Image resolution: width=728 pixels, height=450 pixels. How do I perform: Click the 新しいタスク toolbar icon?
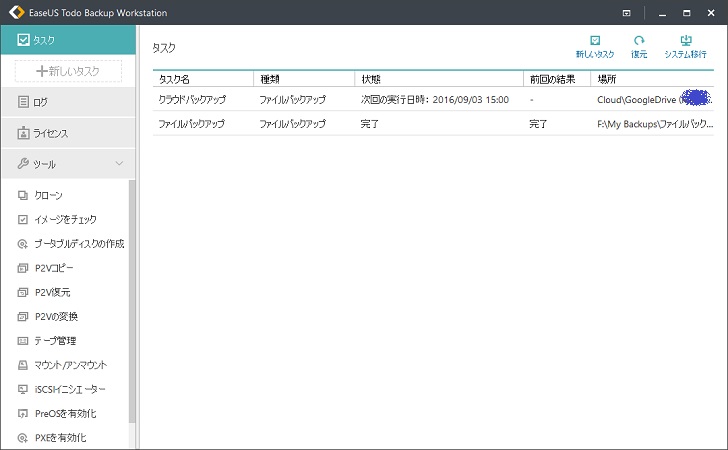point(595,40)
